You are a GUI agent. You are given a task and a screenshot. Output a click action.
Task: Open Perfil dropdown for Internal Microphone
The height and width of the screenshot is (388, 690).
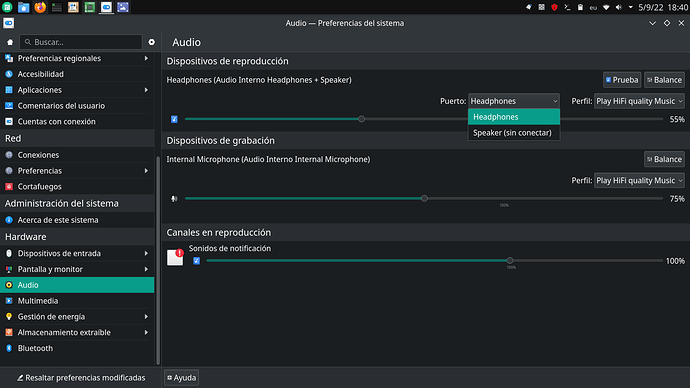click(x=639, y=181)
